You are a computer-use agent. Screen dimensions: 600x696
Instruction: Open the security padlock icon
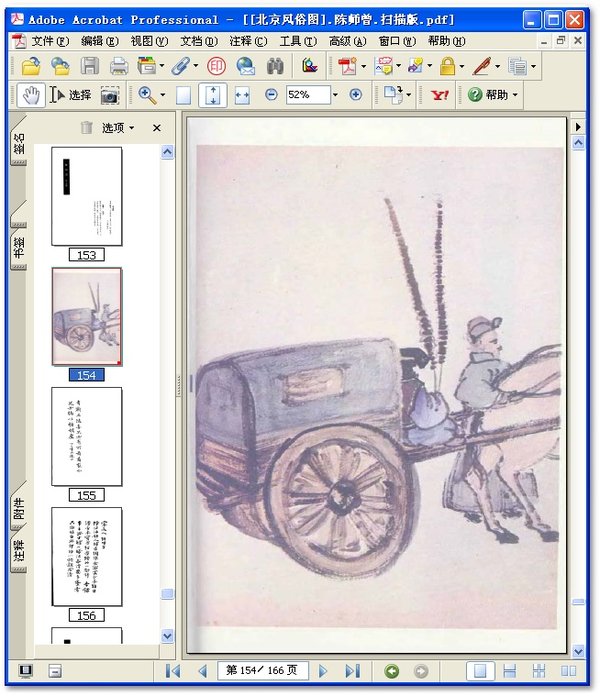[x=447, y=67]
